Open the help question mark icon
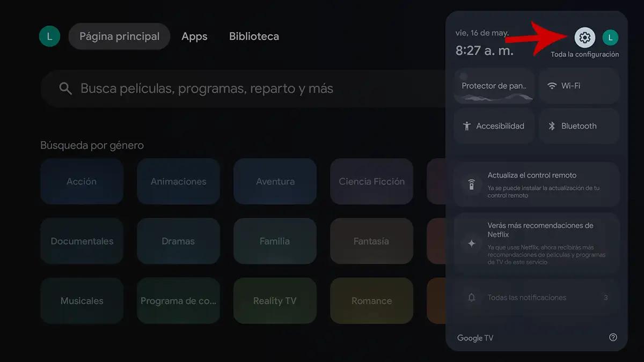Viewport: 644px width, 362px height. coord(613,337)
